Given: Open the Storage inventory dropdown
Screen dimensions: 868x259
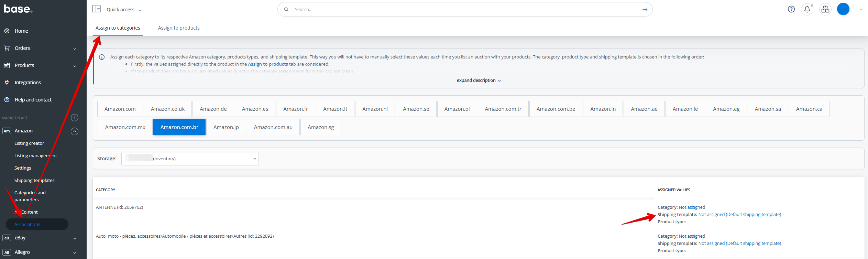Looking at the screenshot, I should (x=190, y=159).
